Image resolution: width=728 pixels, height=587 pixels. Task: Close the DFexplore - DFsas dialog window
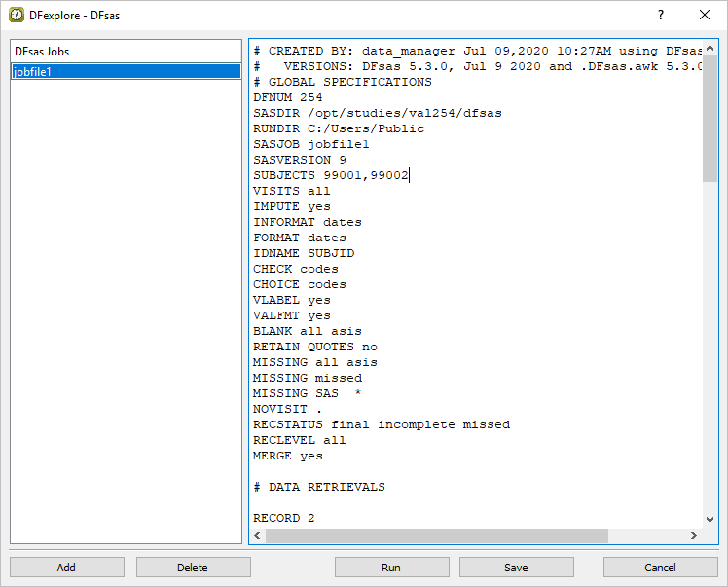(705, 15)
